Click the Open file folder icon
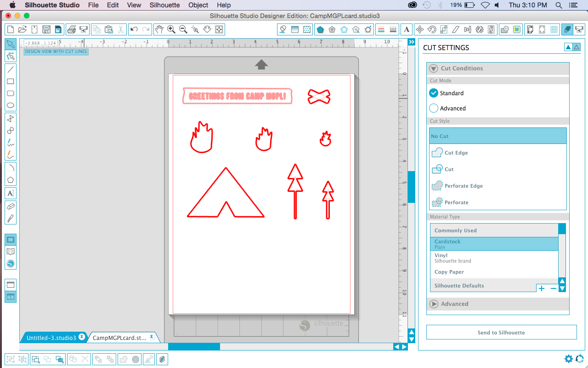 (x=23, y=29)
